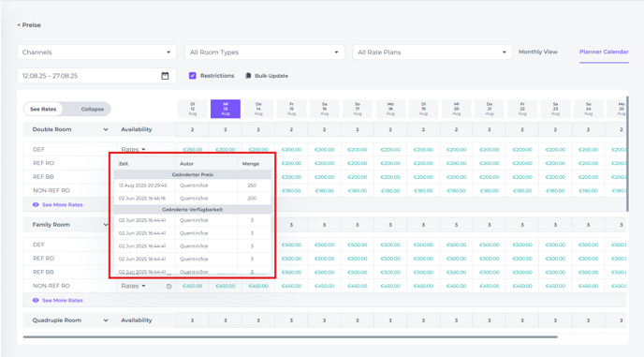
Task: Select the Do 14 Aug date column
Action: pos(258,109)
